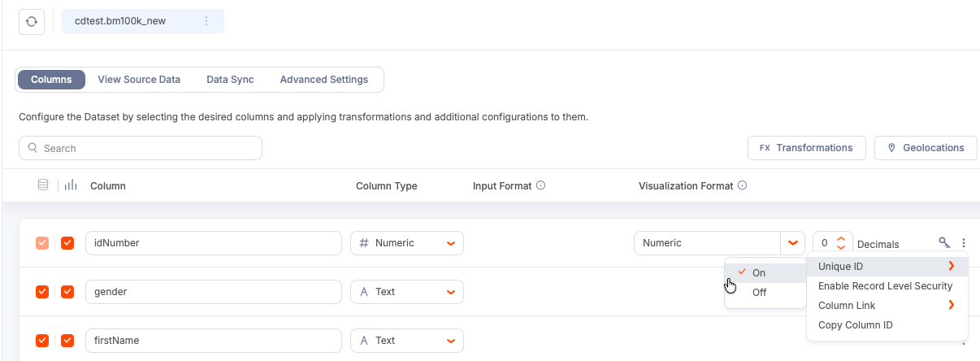Toggle the first checkbox for idNumber
The height and width of the screenshot is (361, 980).
[x=43, y=243]
